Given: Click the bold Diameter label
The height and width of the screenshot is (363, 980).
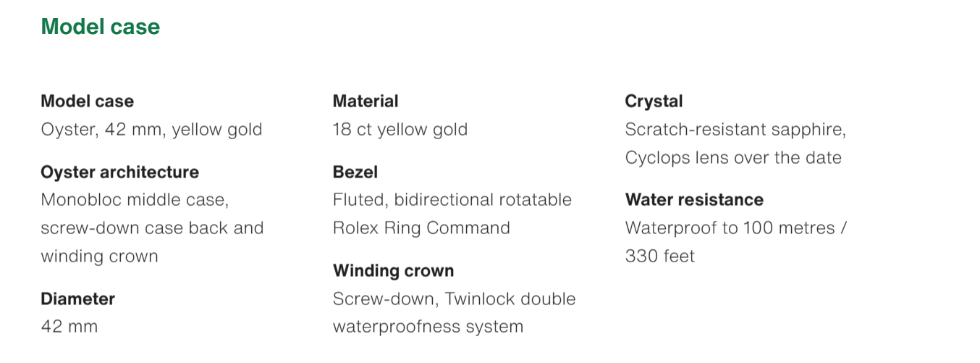Looking at the screenshot, I should pos(77,299).
